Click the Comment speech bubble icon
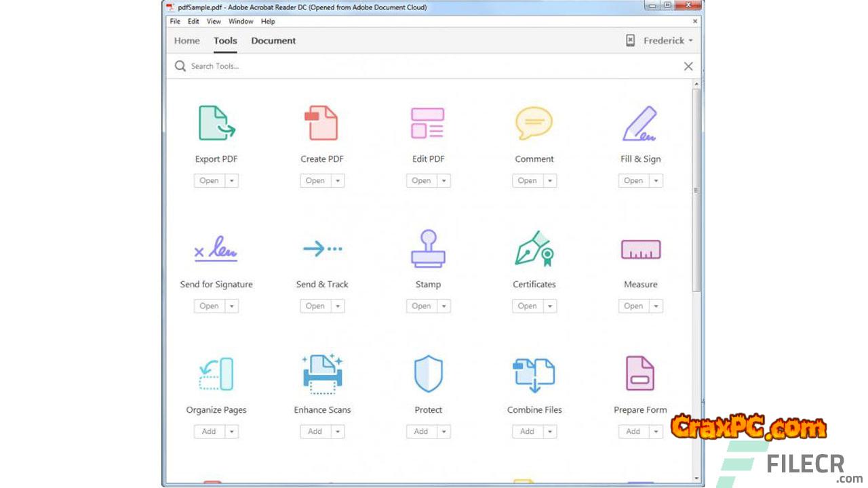 tap(534, 123)
